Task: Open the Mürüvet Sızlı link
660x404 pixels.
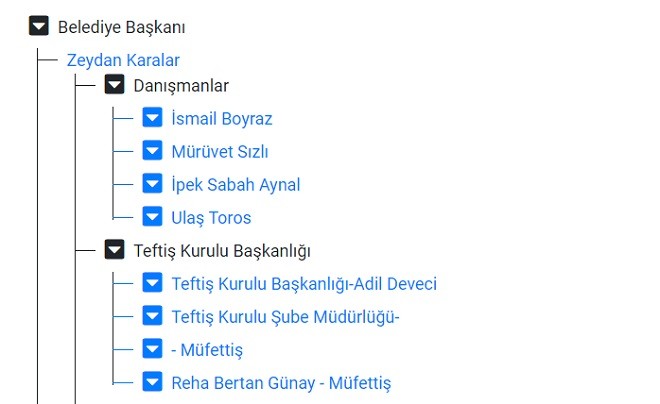Action: (220, 152)
